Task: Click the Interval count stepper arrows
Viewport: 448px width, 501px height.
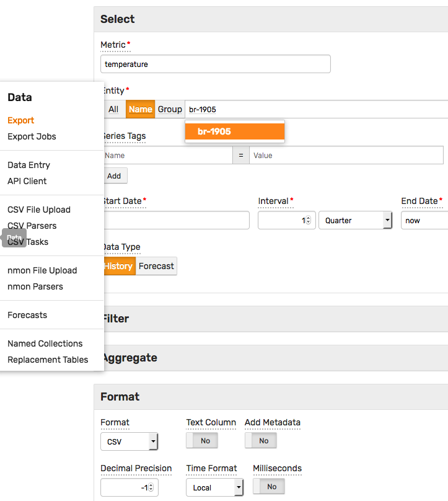Action: [x=308, y=220]
